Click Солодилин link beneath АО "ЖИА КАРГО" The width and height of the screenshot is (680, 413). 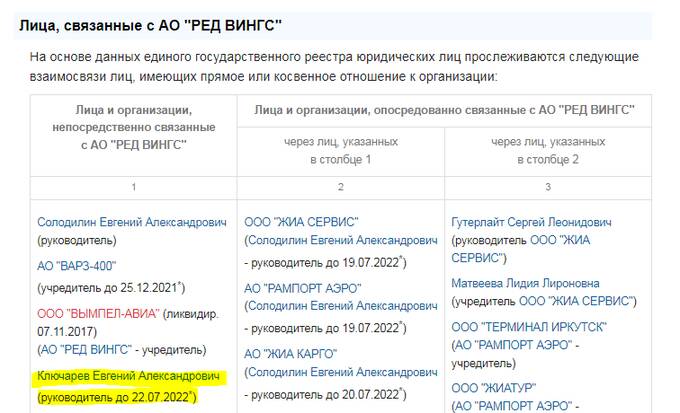click(343, 372)
